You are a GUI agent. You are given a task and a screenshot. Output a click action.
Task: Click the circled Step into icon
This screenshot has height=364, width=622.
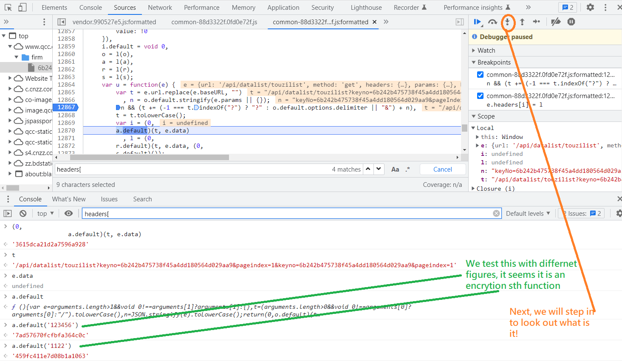coord(508,22)
